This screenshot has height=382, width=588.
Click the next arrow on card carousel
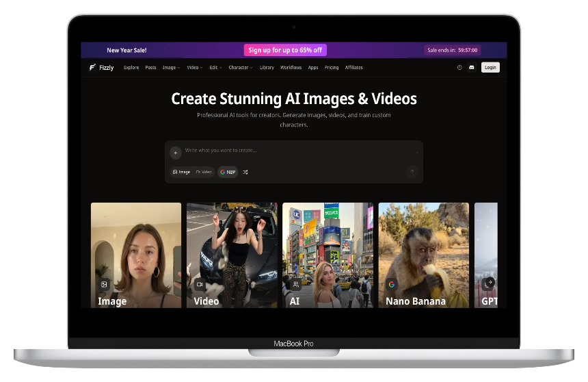pos(490,282)
